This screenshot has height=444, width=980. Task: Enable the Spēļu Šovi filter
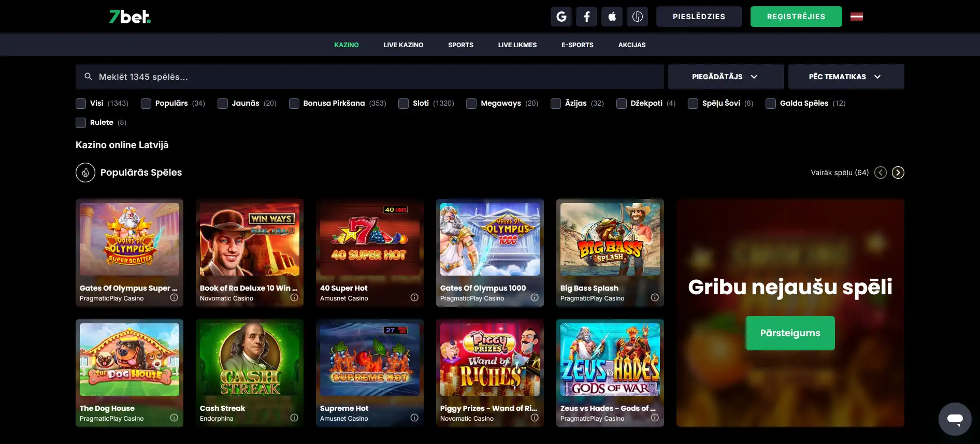[x=693, y=104]
